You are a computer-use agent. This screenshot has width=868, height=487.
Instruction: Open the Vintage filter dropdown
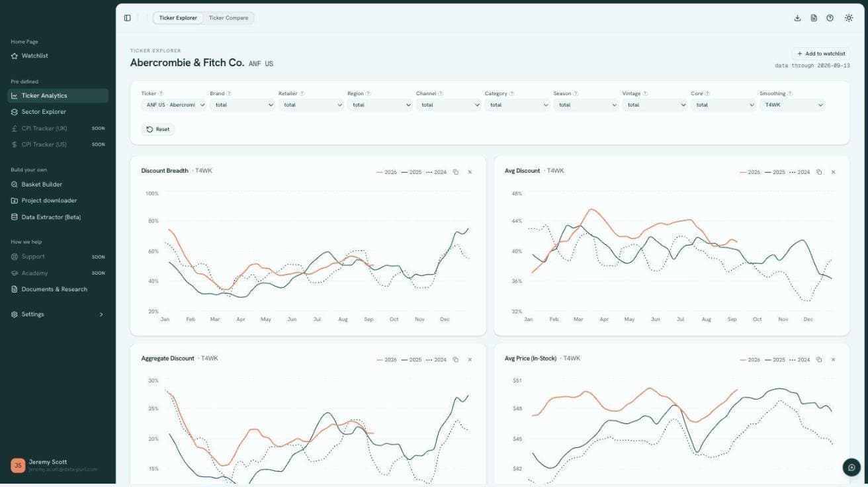pos(655,105)
